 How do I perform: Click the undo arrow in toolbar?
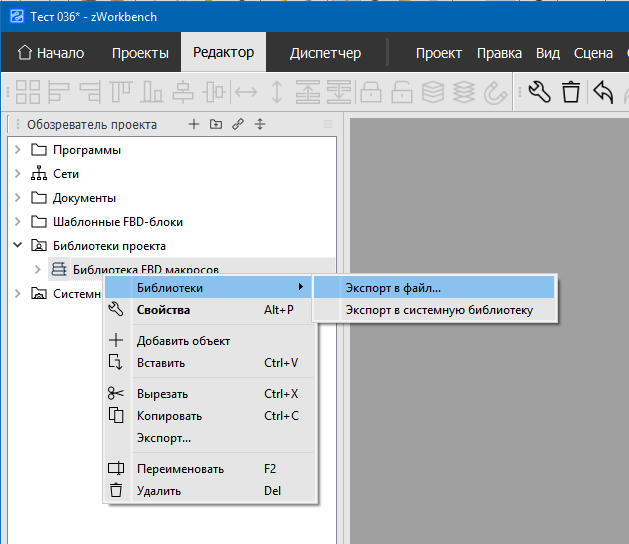coord(603,93)
